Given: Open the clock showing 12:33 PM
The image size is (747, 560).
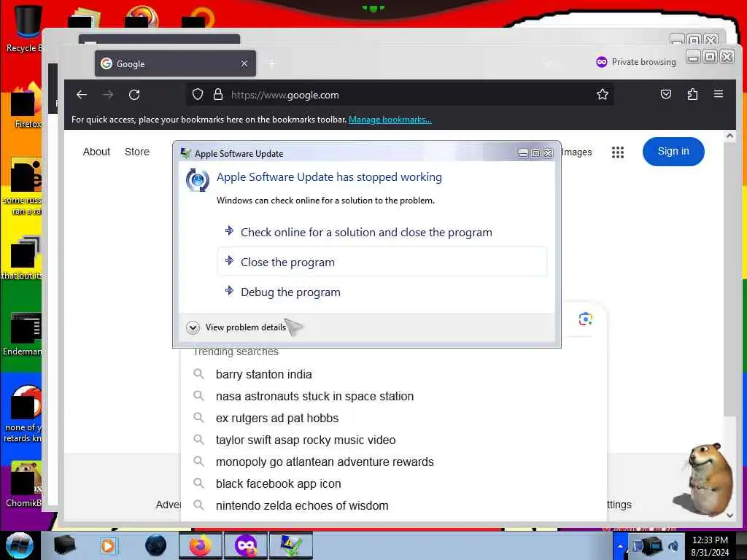Looking at the screenshot, I should pos(710,546).
